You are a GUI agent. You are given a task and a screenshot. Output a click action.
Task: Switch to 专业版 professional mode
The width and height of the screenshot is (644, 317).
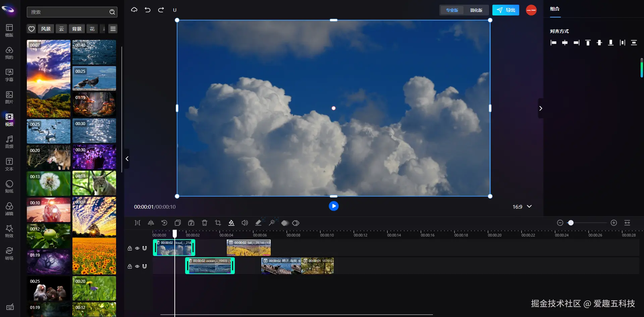[452, 10]
